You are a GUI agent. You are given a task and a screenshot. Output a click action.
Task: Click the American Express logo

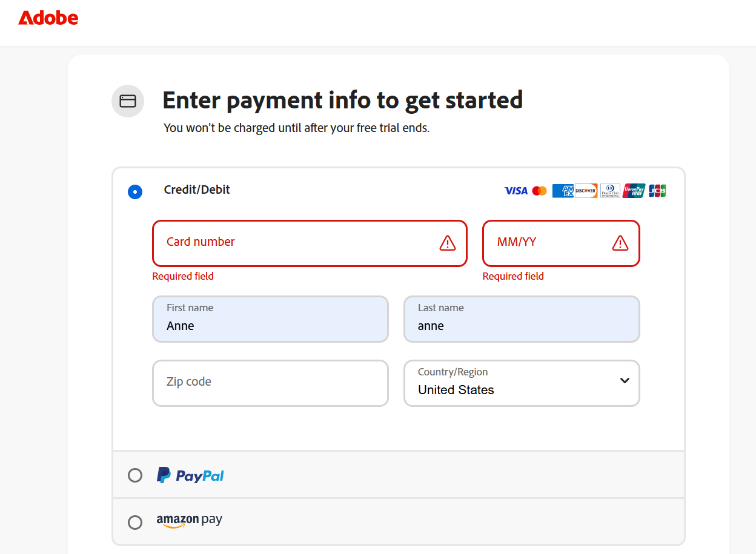click(x=563, y=191)
